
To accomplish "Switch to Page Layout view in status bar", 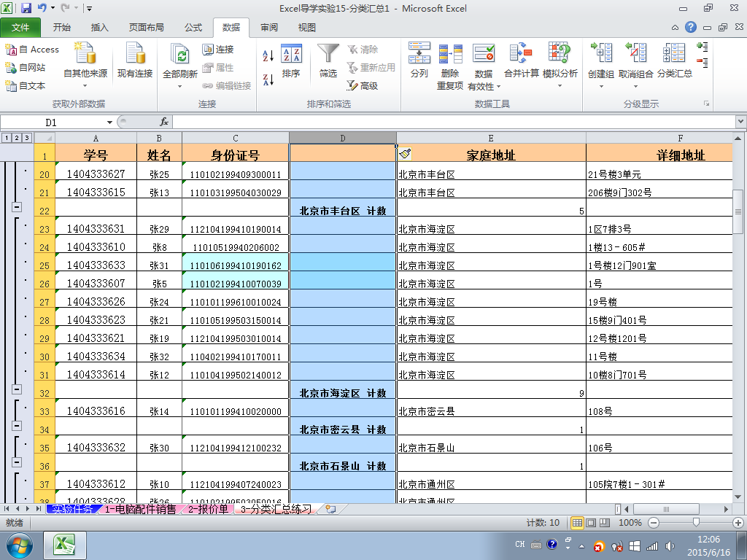I will (x=591, y=523).
